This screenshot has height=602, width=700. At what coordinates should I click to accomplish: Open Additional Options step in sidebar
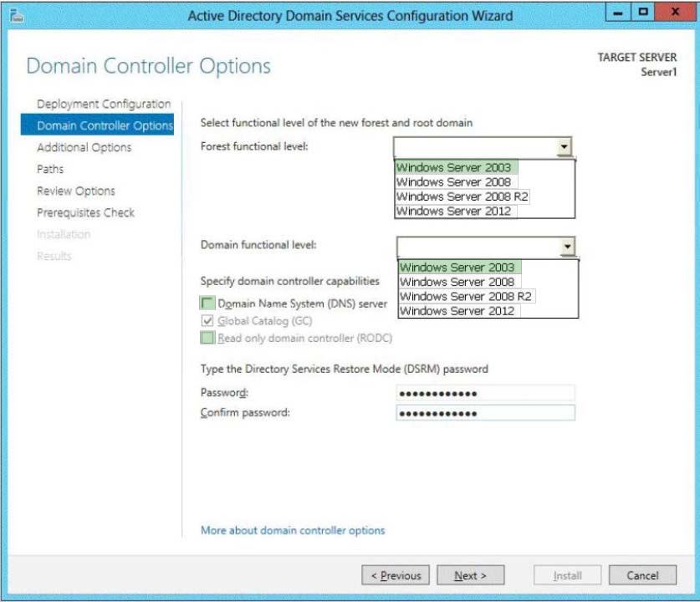[x=84, y=147]
